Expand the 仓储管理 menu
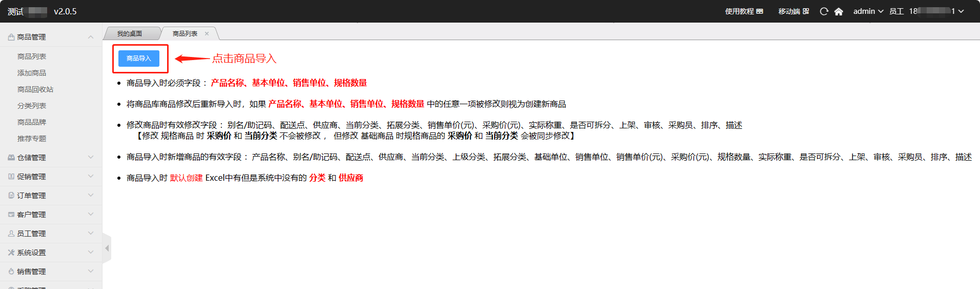Viewport: 980px width, 289px height. [x=51, y=158]
